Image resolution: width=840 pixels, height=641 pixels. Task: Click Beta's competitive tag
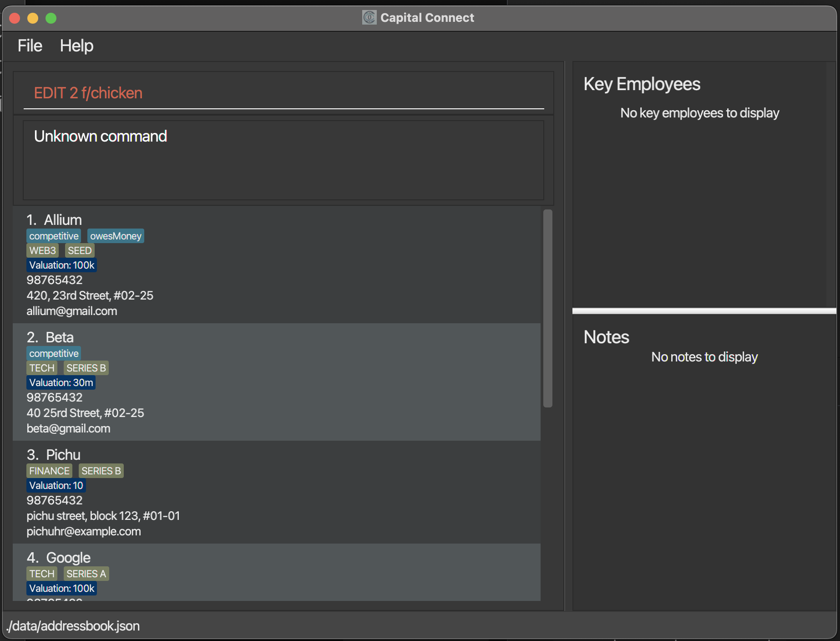pyautogui.click(x=54, y=353)
